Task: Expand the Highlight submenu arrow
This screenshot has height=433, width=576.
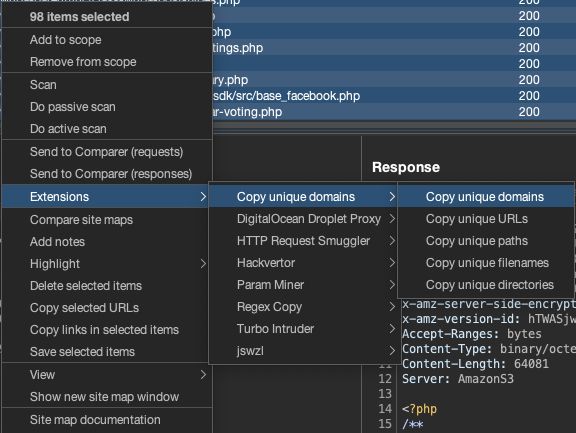Action: 203,264
